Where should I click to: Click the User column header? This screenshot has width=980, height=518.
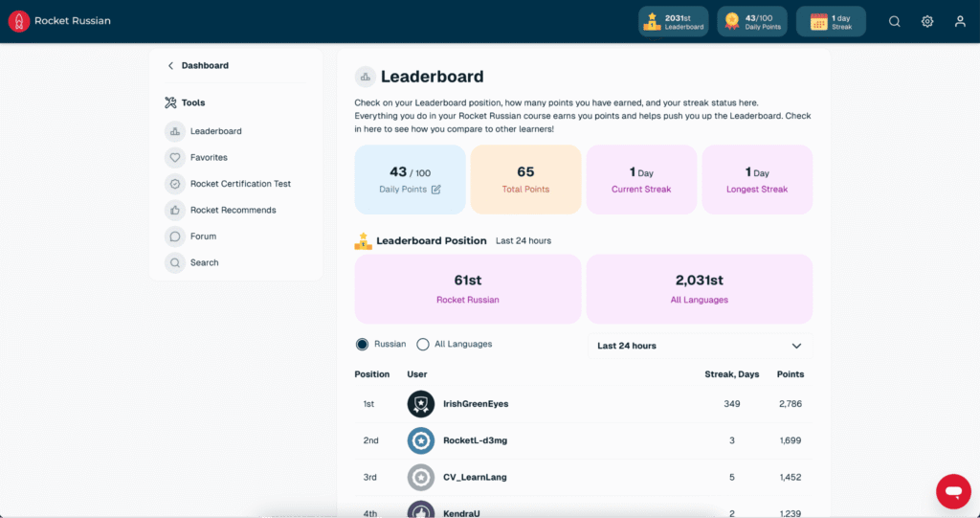pos(417,374)
